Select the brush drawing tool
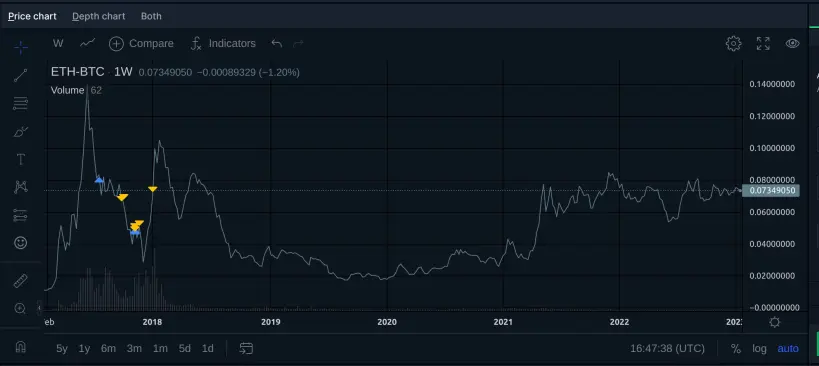 (21, 131)
